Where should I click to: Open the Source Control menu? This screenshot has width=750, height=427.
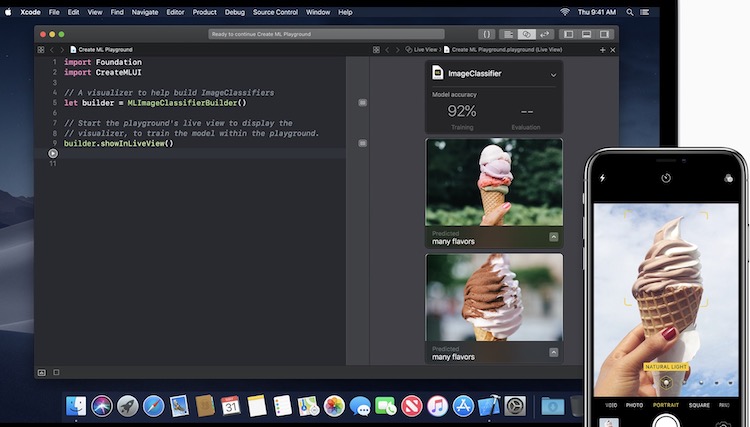pos(275,12)
